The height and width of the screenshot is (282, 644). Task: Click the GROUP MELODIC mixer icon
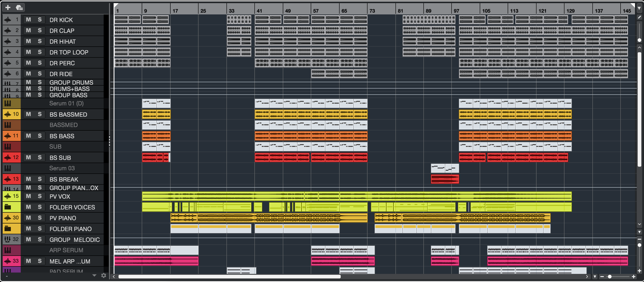click(x=7, y=239)
